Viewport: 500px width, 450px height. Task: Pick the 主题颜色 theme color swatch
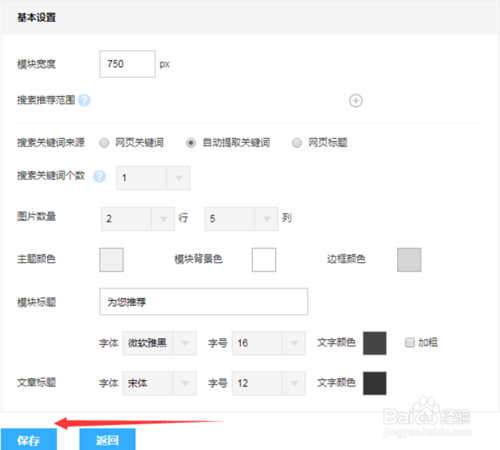tap(111, 260)
